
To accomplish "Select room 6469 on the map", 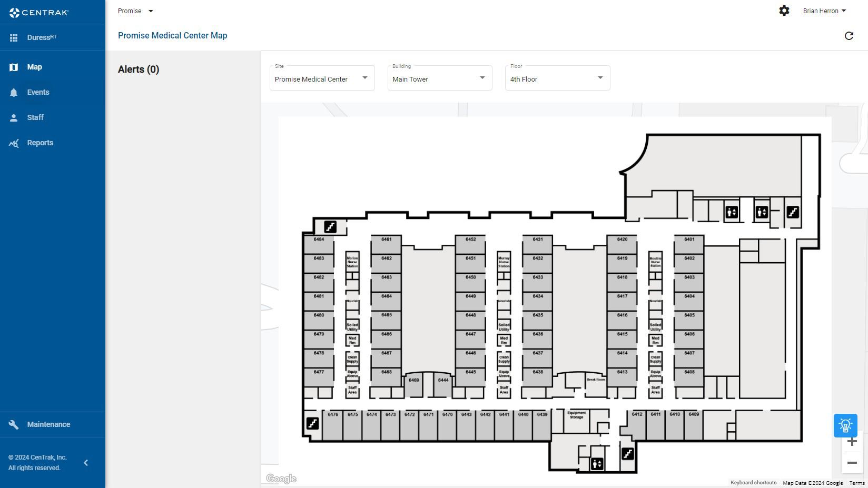I will 413,386.
